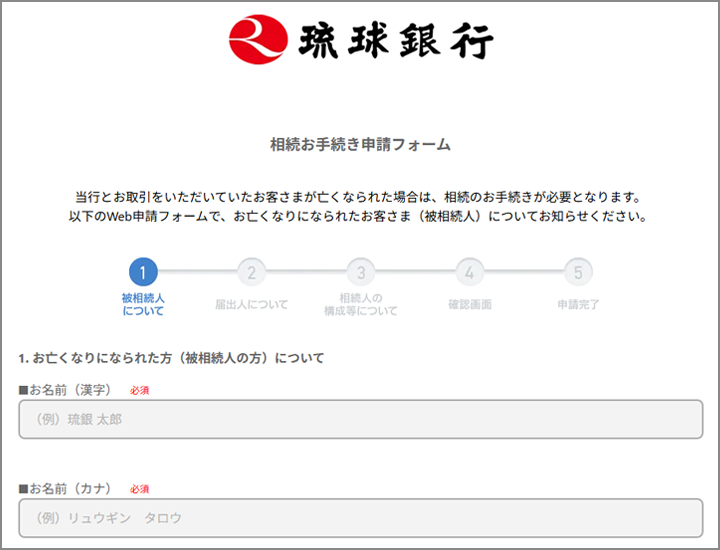Select step 5 circle in progress bar
Image resolution: width=720 pixels, height=550 pixels.
578,272
